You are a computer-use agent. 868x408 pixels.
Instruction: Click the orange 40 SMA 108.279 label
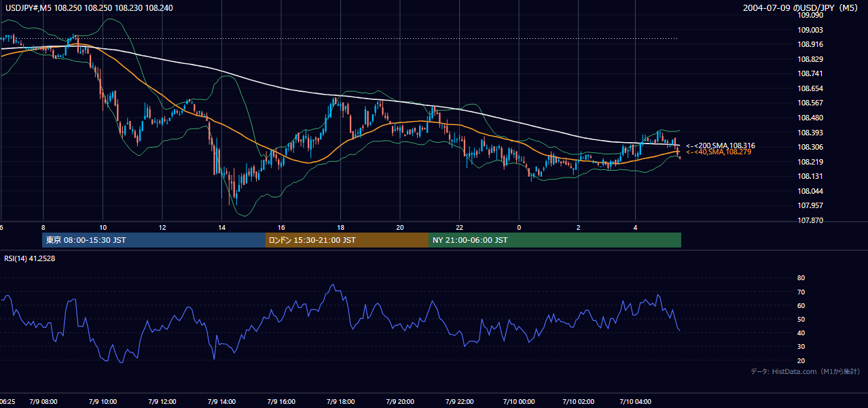718,152
